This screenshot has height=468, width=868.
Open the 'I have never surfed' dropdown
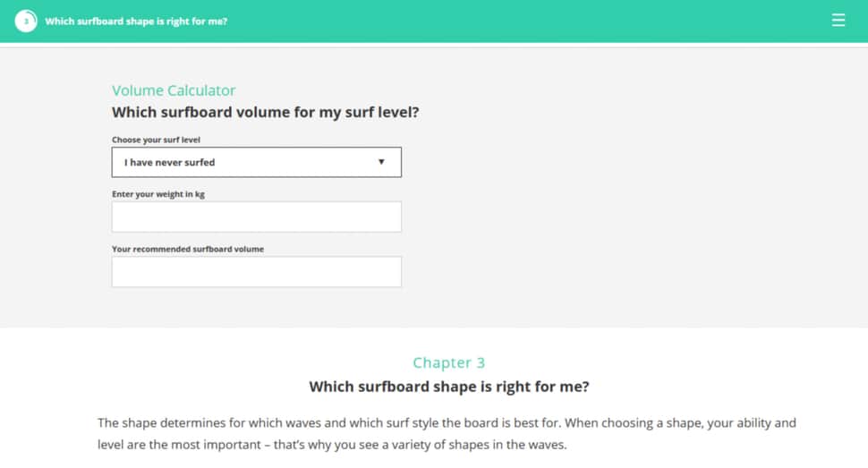256,162
